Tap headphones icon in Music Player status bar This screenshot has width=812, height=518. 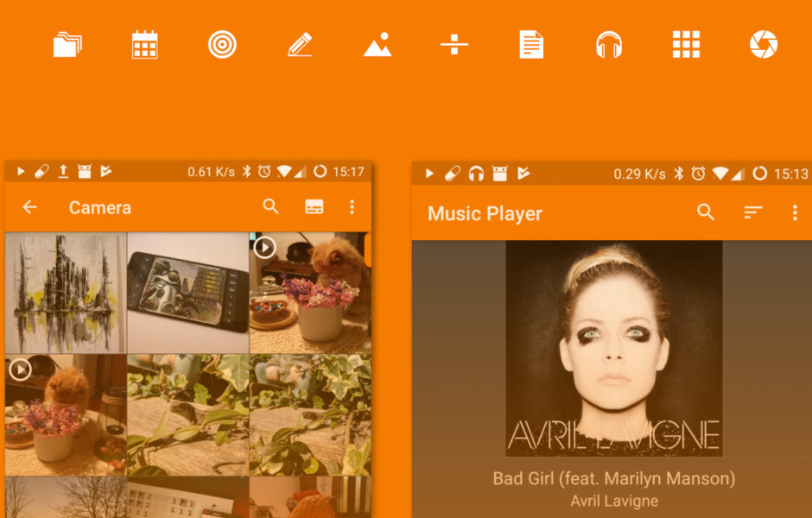tap(477, 174)
